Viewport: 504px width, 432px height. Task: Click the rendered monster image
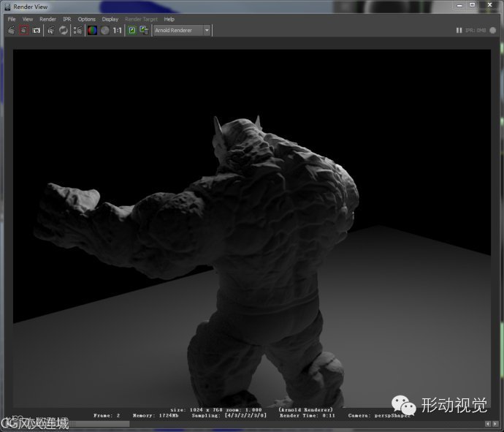click(x=252, y=228)
